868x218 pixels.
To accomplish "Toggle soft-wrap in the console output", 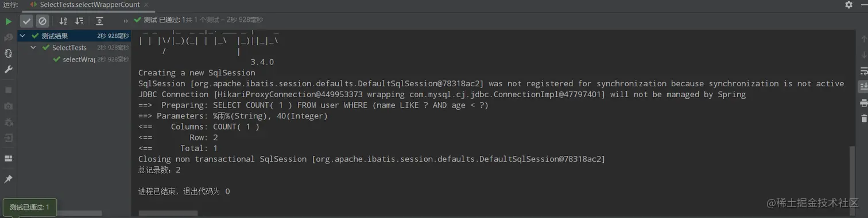I will click(863, 71).
